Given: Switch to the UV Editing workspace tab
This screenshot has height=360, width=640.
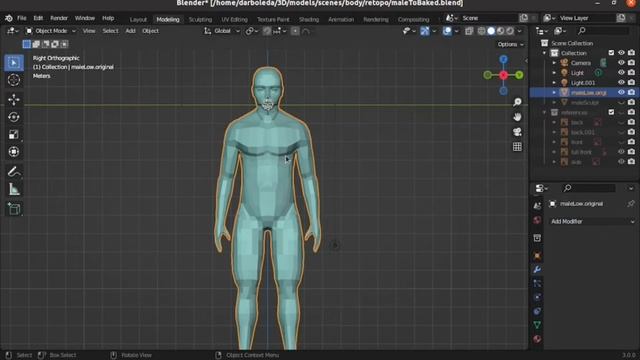Looking at the screenshot, I should pyautogui.click(x=234, y=20).
